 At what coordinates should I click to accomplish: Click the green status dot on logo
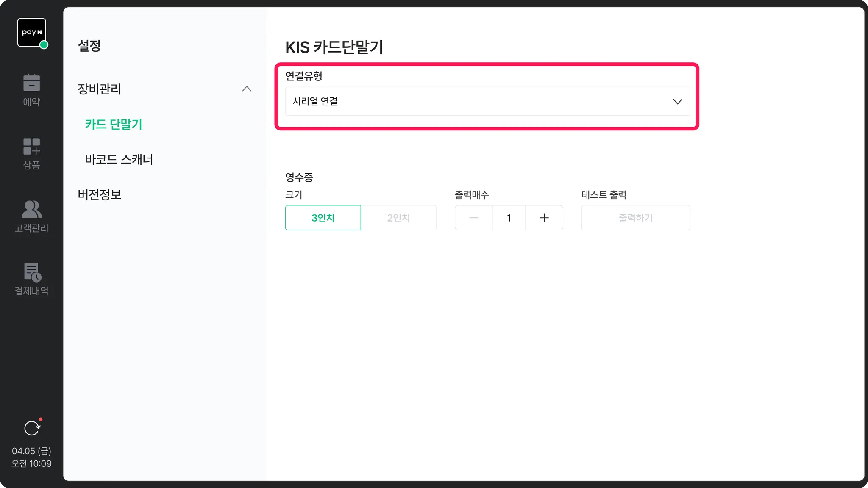pos(44,45)
